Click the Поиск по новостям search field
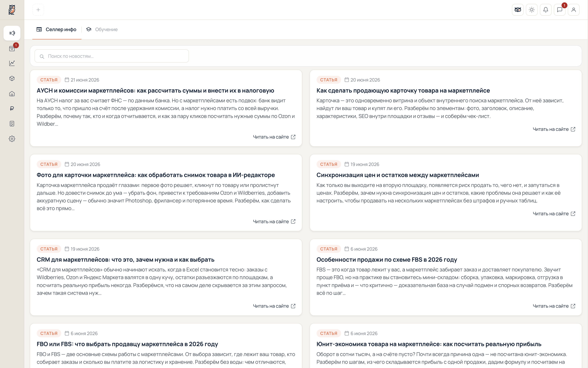The image size is (588, 368). pyautogui.click(x=112, y=56)
